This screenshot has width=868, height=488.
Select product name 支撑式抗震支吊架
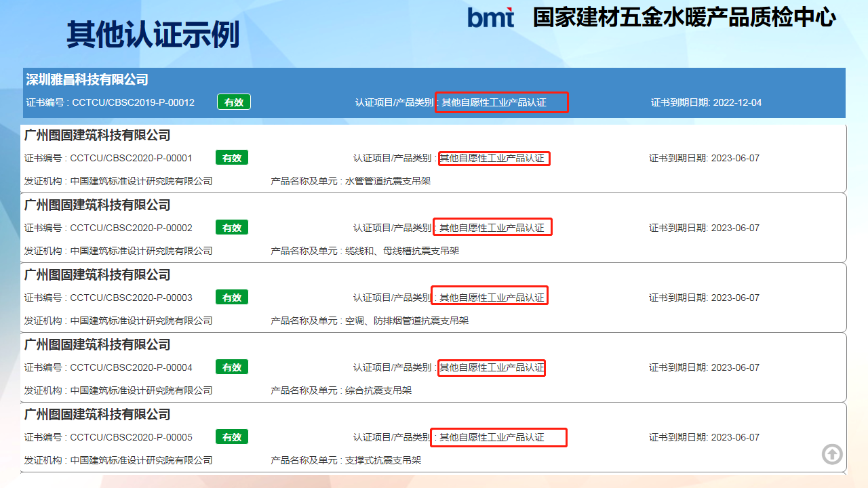pos(383,460)
